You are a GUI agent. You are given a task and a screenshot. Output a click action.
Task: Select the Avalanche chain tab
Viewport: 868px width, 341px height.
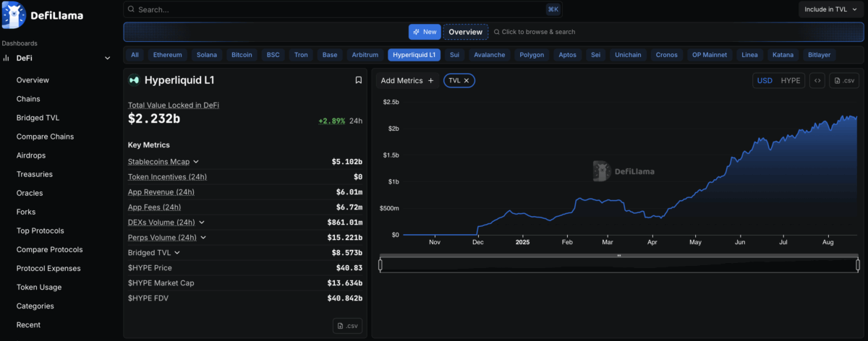coord(490,55)
